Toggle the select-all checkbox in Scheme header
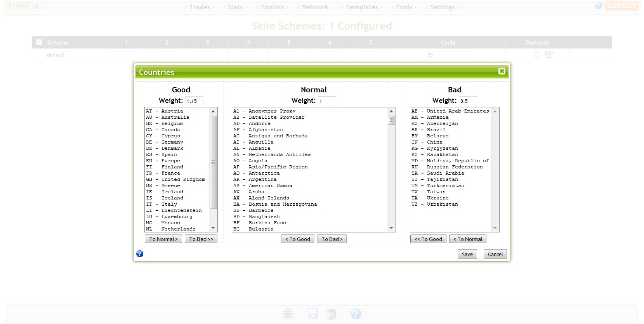Image resolution: width=644 pixels, height=324 pixels. (39, 42)
